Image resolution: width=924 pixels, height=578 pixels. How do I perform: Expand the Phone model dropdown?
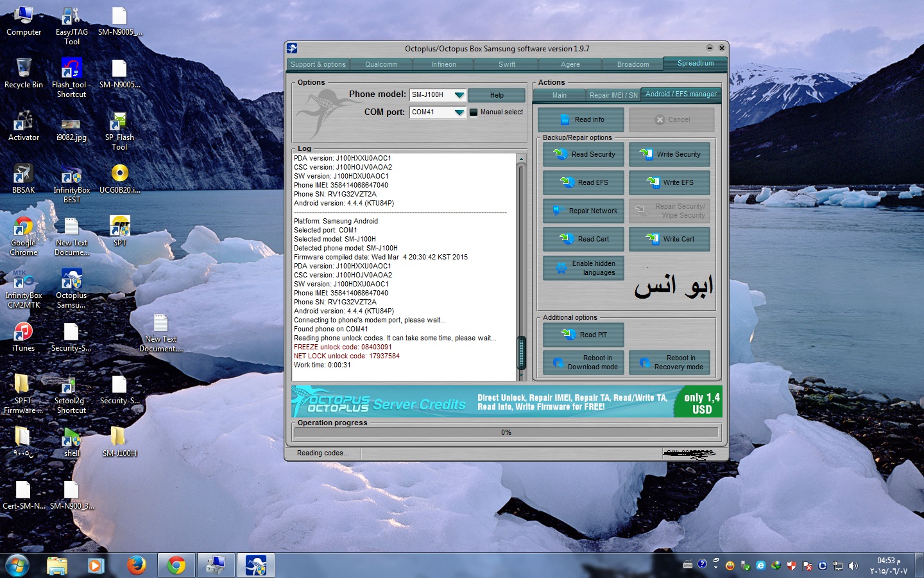(459, 95)
